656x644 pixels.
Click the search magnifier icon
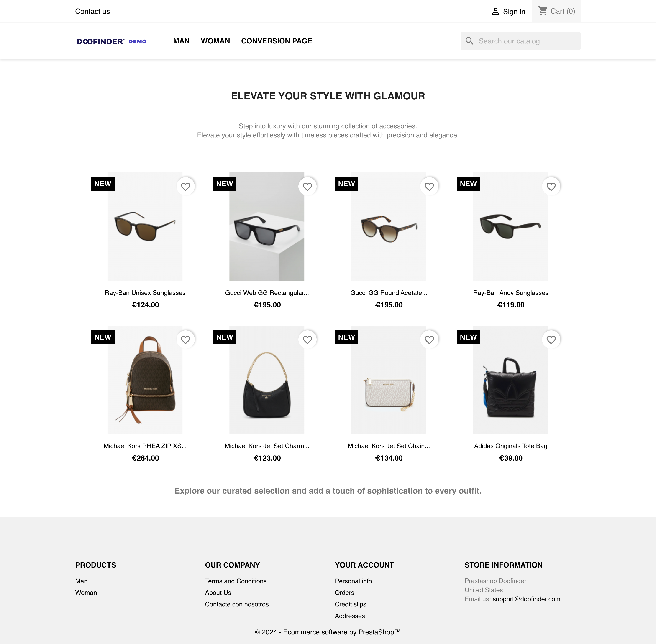coord(469,41)
